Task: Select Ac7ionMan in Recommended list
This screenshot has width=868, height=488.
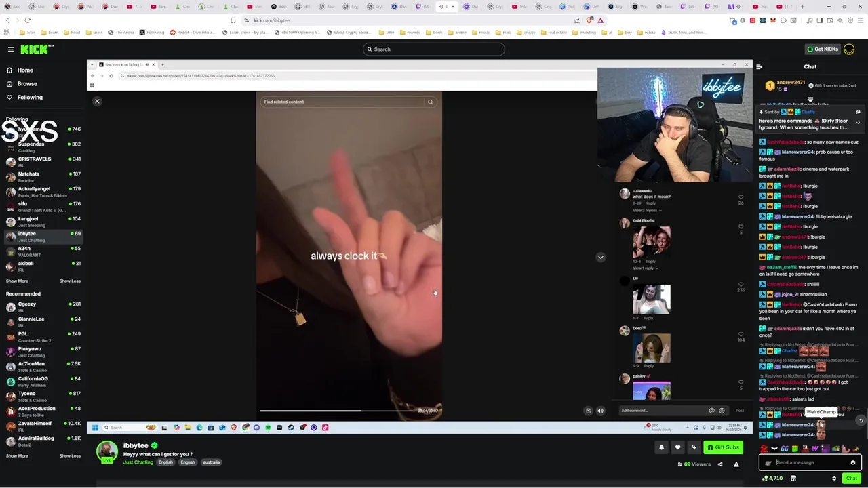Action: coord(42,366)
